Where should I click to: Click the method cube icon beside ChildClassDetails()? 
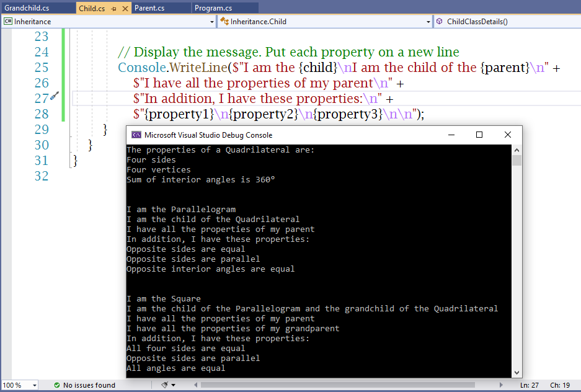pos(440,21)
